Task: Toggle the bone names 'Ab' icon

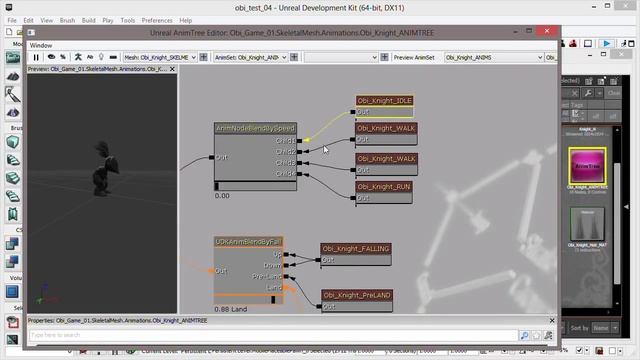Action: (90, 57)
